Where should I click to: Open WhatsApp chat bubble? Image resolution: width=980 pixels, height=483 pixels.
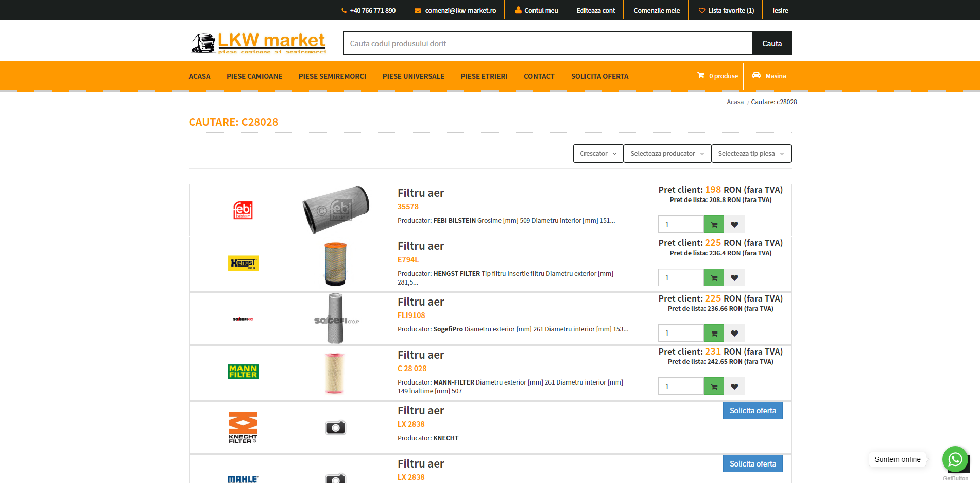click(x=955, y=459)
